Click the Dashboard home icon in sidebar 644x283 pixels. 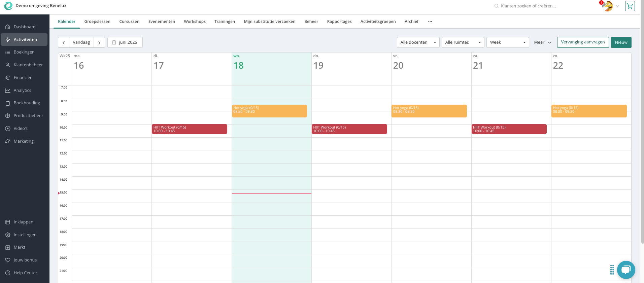[x=8, y=27]
